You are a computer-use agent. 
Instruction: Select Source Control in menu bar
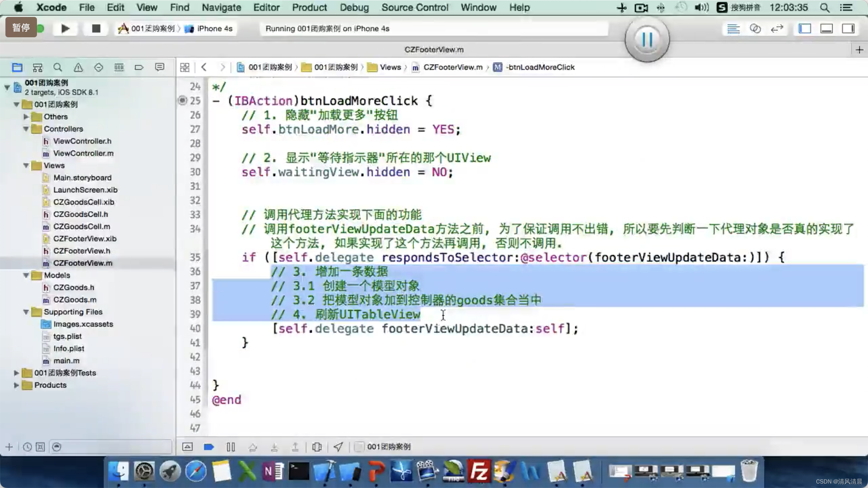[415, 7]
